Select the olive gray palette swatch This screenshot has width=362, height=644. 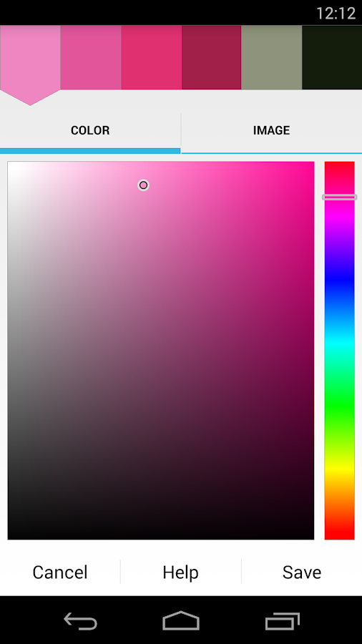[x=272, y=57]
